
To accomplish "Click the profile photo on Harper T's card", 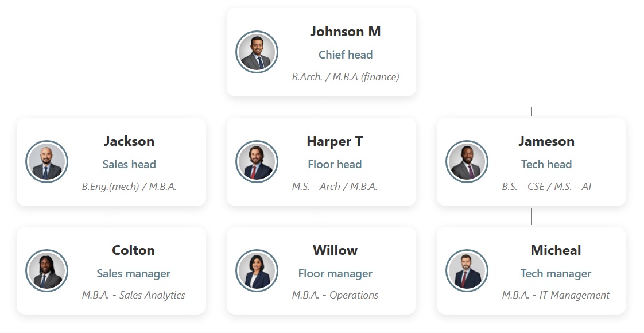I will pos(257,162).
